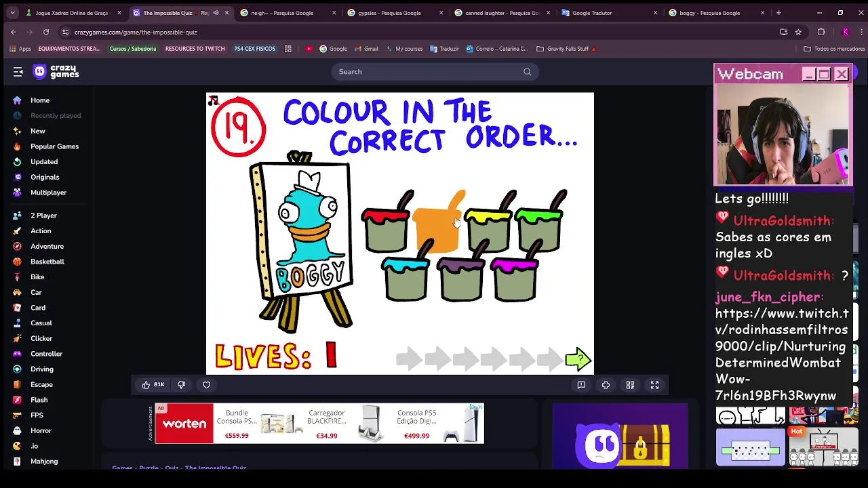This screenshot has height=488, width=868.
Task: Open Gravity Falls Stuff bookmark folder
Action: pos(566,49)
